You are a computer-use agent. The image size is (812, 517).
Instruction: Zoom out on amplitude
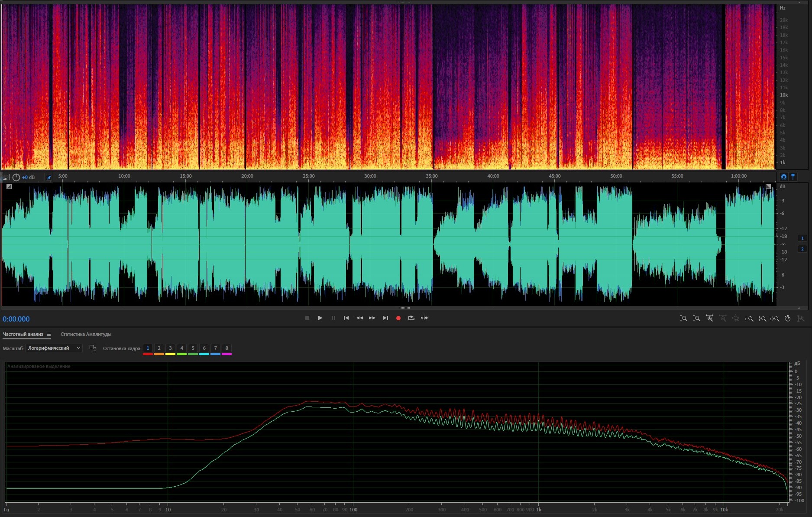click(696, 319)
